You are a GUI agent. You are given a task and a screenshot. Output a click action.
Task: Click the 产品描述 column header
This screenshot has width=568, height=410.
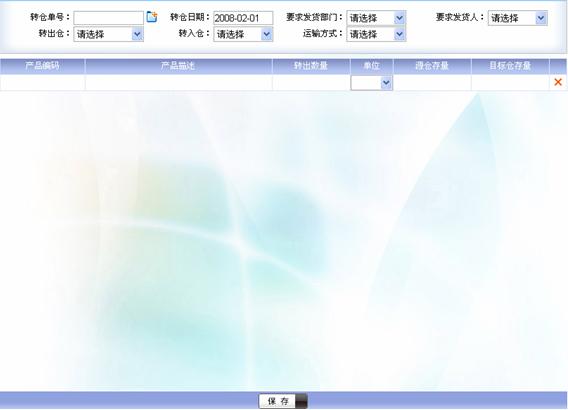179,66
